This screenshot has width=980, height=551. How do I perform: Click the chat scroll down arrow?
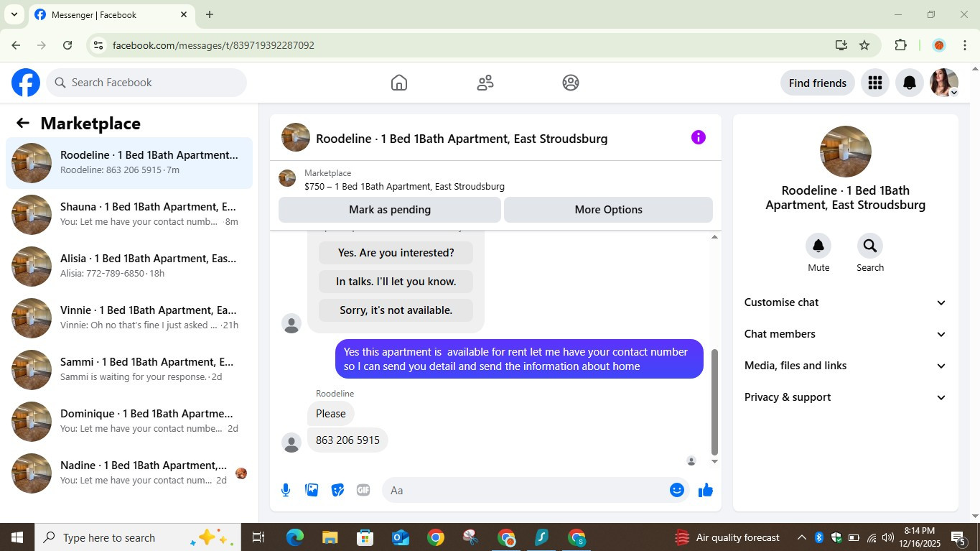714,461
